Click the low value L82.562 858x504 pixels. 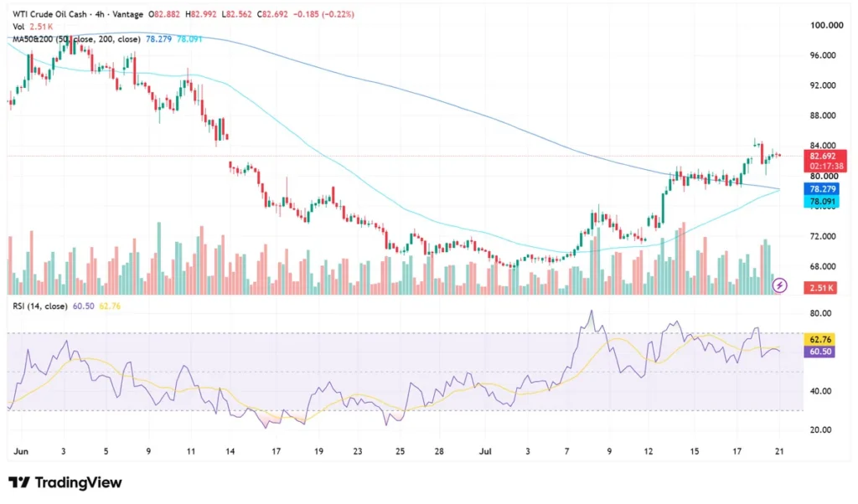236,14
